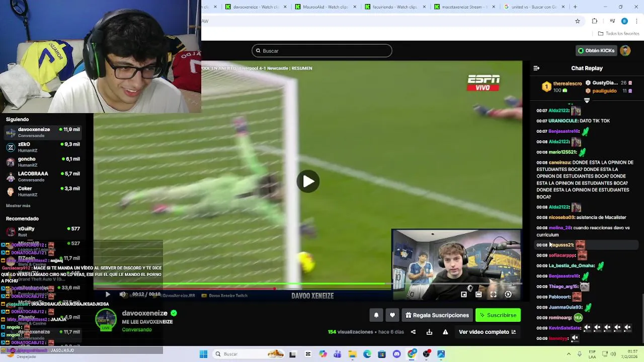Viewport: 644px width, 362px height.
Task: Download the clip with the download icon
Action: click(x=429, y=332)
